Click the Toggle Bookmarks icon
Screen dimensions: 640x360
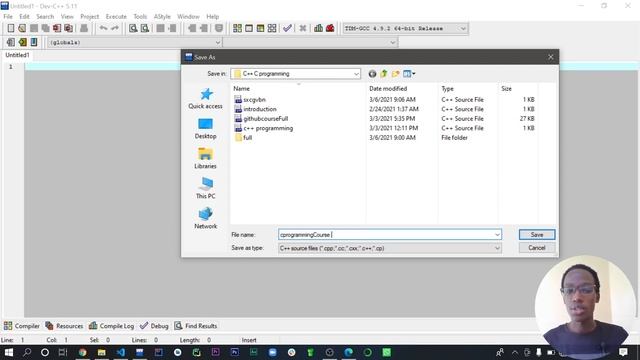22,42
